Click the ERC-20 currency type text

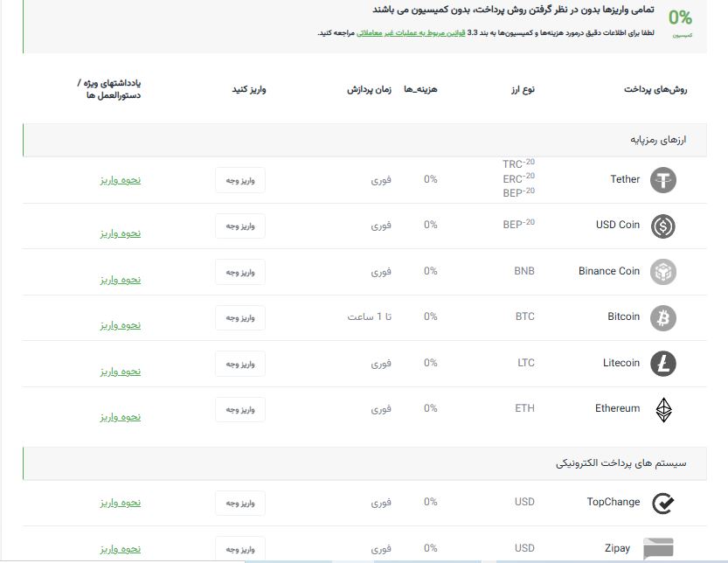pyautogui.click(x=518, y=178)
